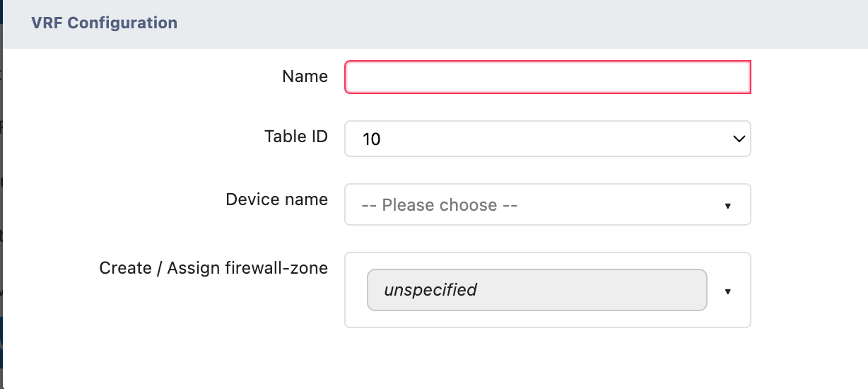The image size is (868, 389).
Task: Click the '-- Please choose --' placeholder text
Action: point(439,205)
